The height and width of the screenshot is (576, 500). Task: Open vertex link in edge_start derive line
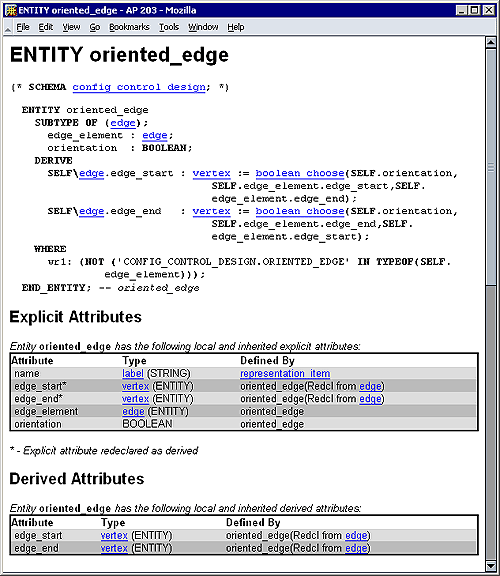tap(212, 173)
